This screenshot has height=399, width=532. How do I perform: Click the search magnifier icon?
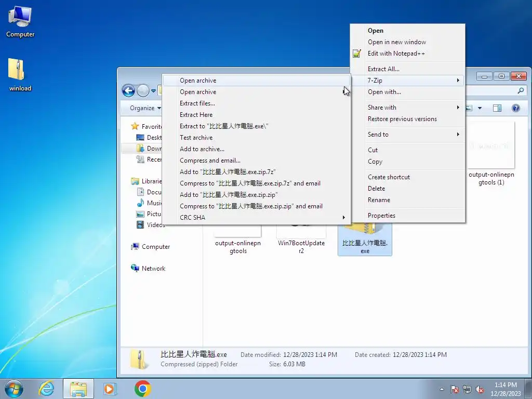pos(521,90)
